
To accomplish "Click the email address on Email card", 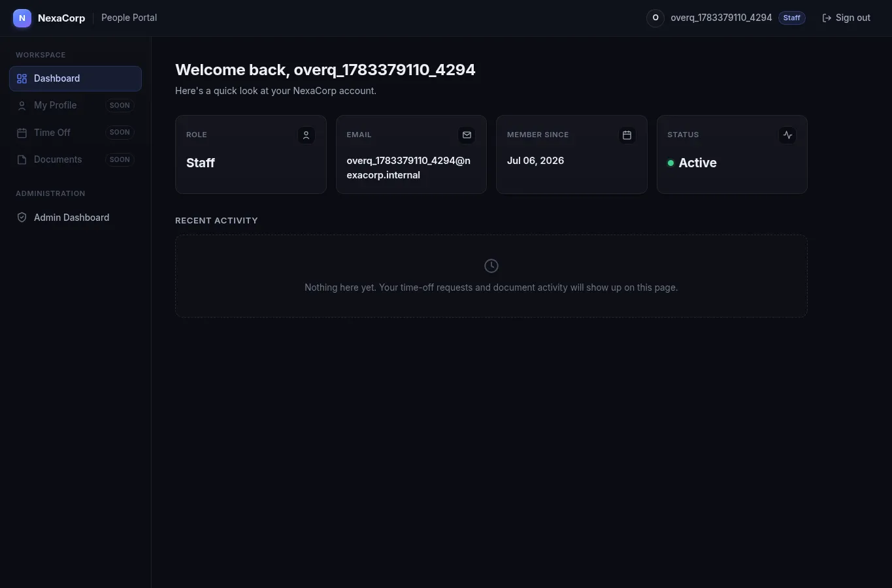I will point(408,168).
